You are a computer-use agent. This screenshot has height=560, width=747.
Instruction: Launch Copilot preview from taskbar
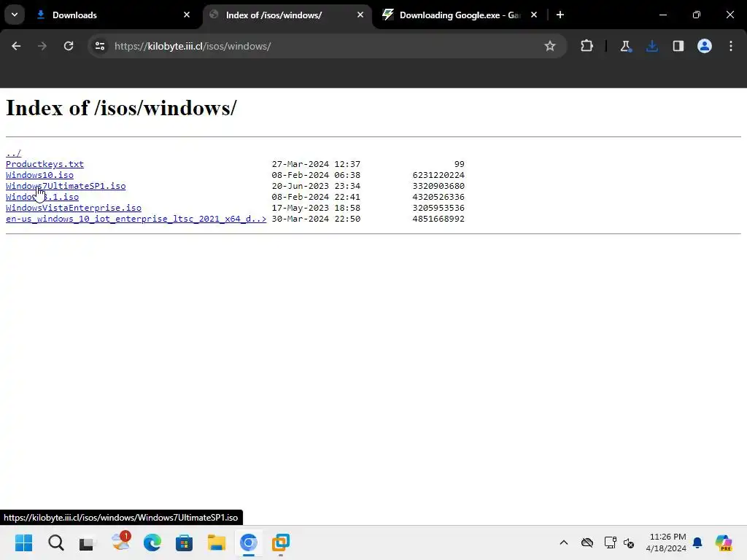724,542
